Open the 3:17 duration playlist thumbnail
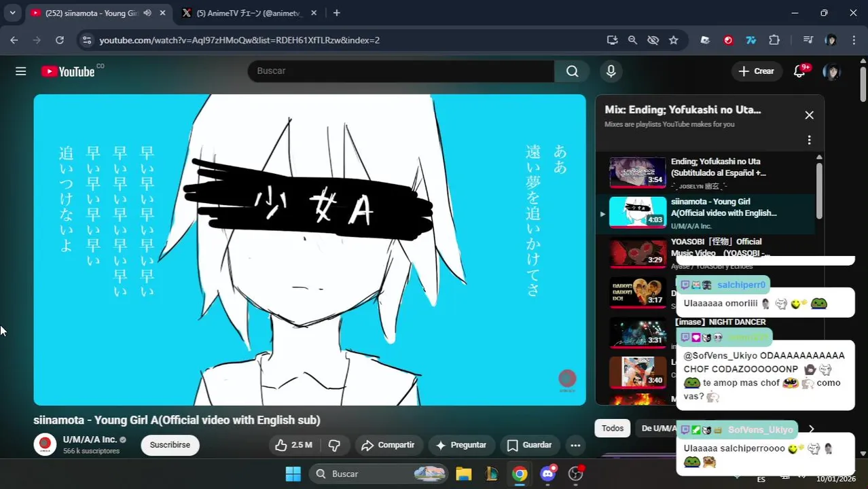The width and height of the screenshot is (868, 489). 638,292
